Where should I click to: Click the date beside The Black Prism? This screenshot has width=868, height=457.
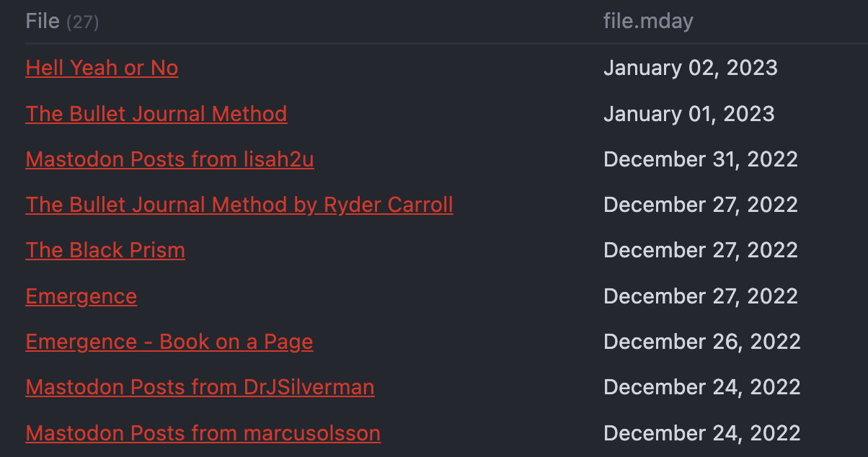pyautogui.click(x=700, y=250)
